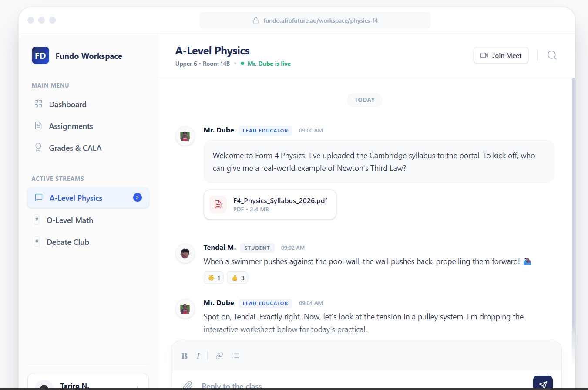Switch to O-Level Math stream
The width and height of the screenshot is (588, 390).
tap(70, 220)
